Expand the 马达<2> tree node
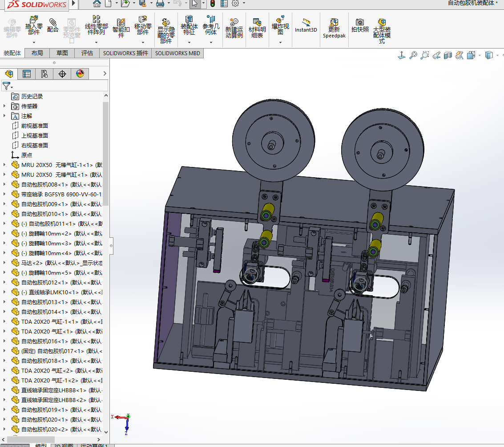 tap(4, 263)
